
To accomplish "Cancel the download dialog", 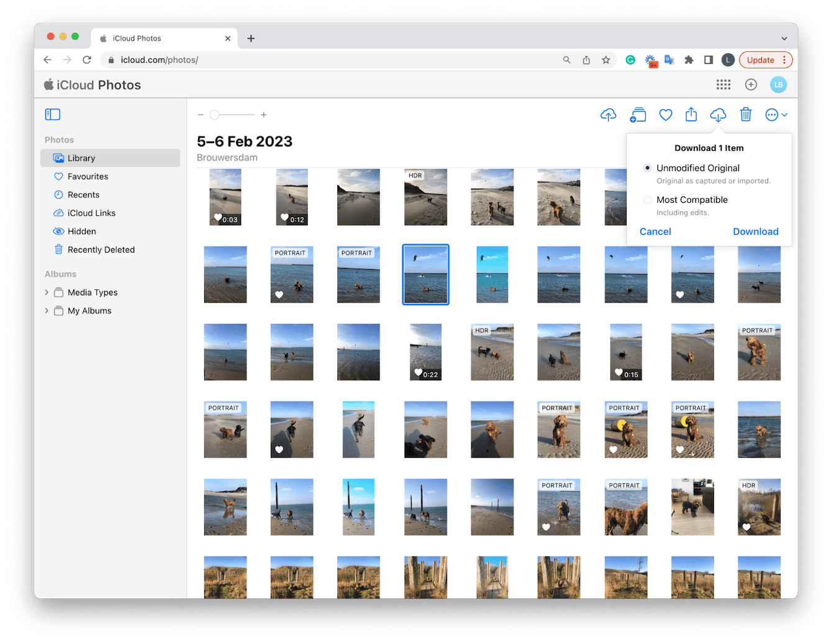I will (655, 231).
